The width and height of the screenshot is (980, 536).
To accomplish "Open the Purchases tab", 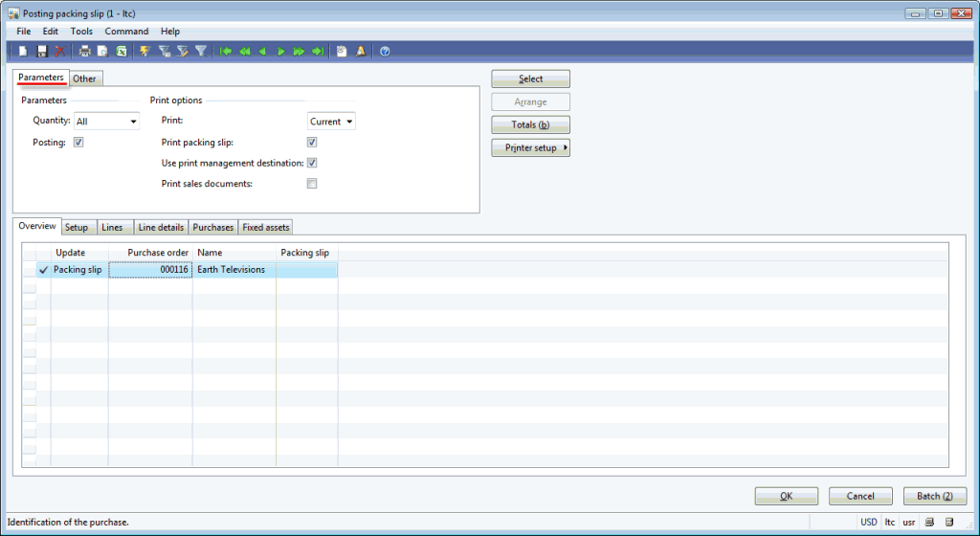I will pos(213,228).
